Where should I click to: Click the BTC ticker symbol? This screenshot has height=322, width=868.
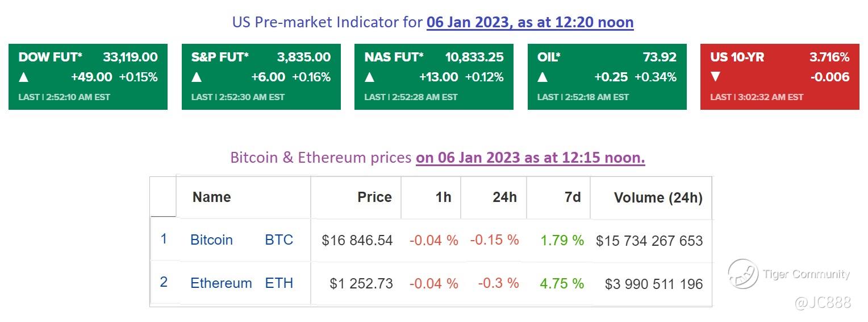pyautogui.click(x=279, y=240)
